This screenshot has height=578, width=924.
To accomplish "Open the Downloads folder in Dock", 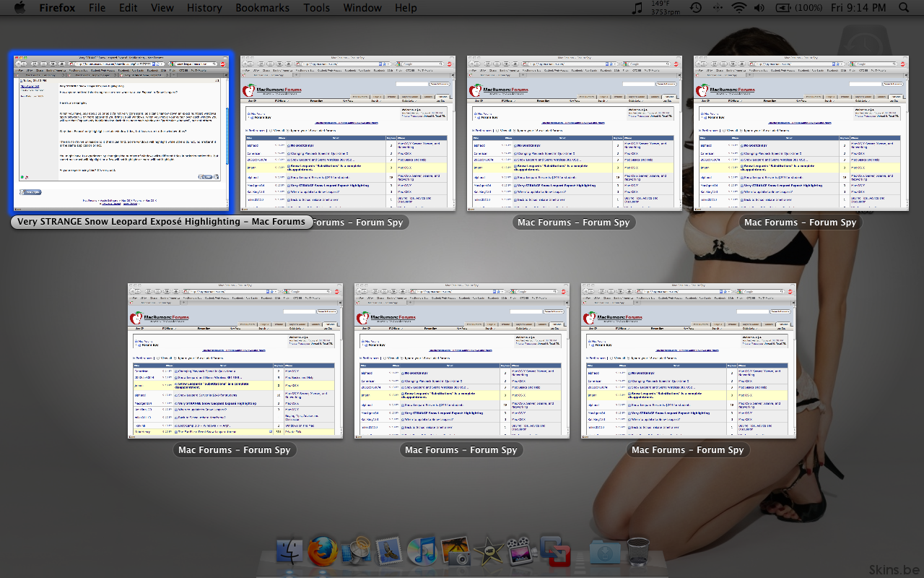I will point(604,551).
